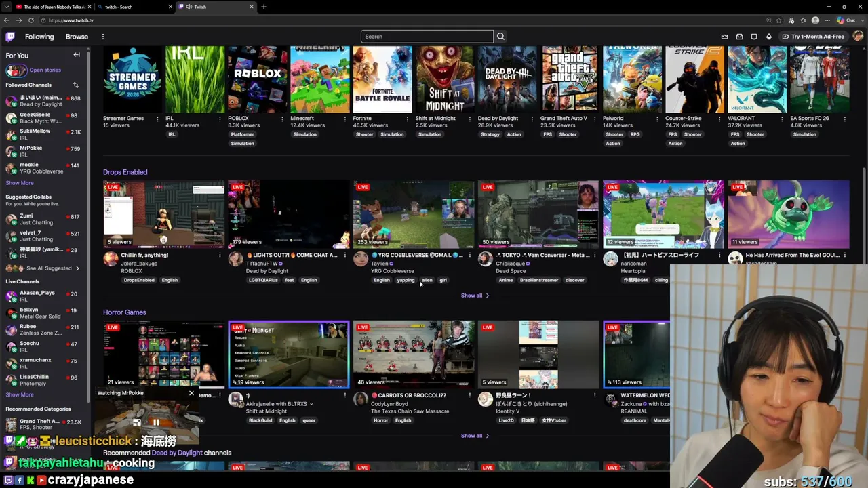Expand Akirajanelle with BLTRXS chevron
868x488 pixels.
(x=311, y=404)
